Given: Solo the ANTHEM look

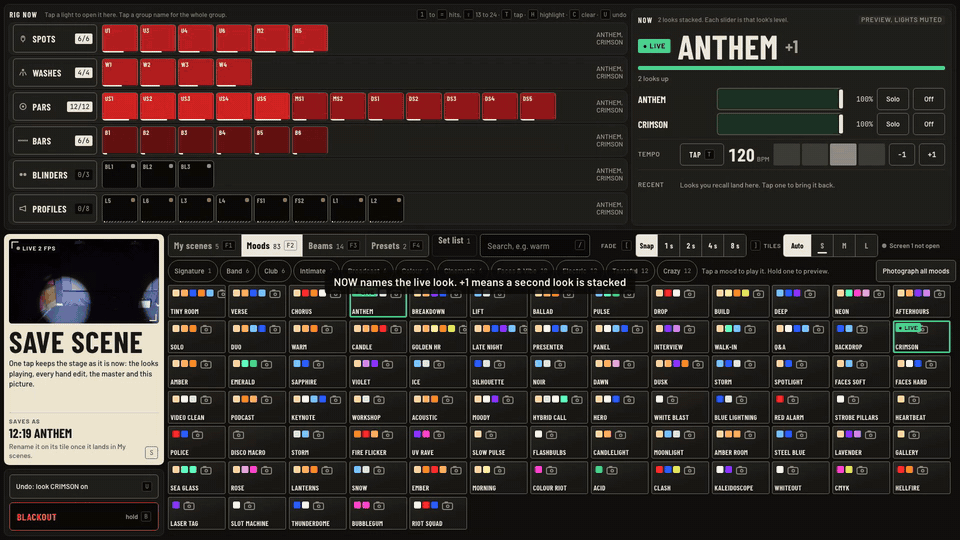Looking at the screenshot, I should [893, 99].
